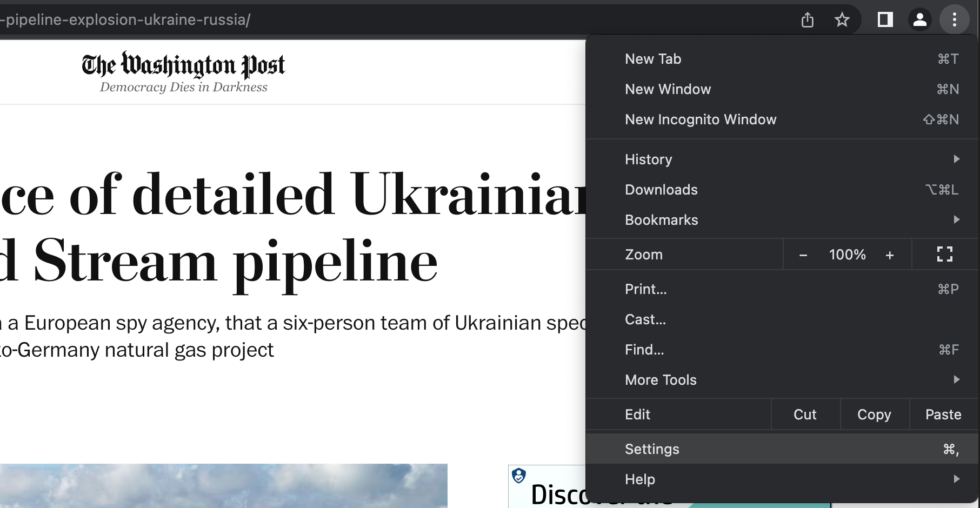This screenshot has width=980, height=508.
Task: Click the URL in the address bar
Action: coord(125,20)
